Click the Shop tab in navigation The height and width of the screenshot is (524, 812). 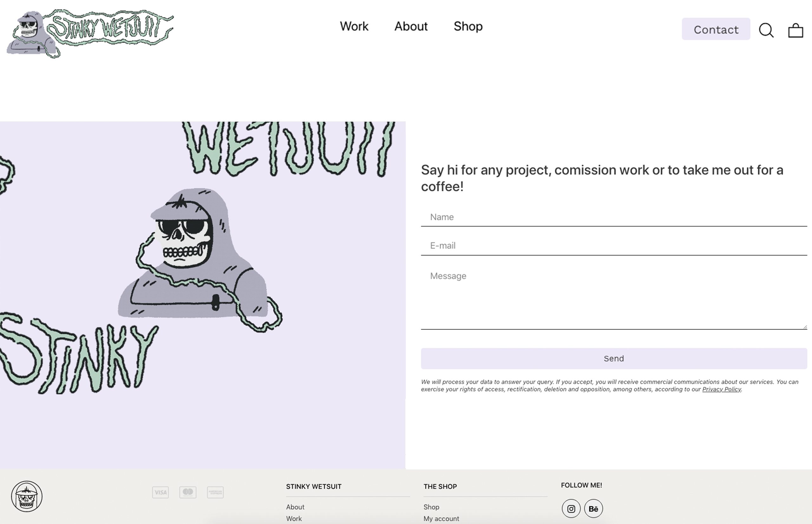click(x=468, y=25)
